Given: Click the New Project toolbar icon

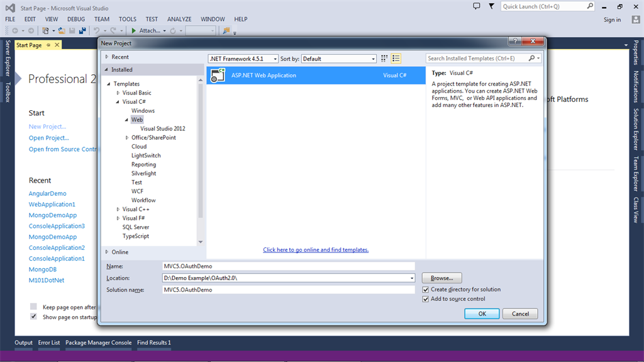Looking at the screenshot, I should point(45,30).
